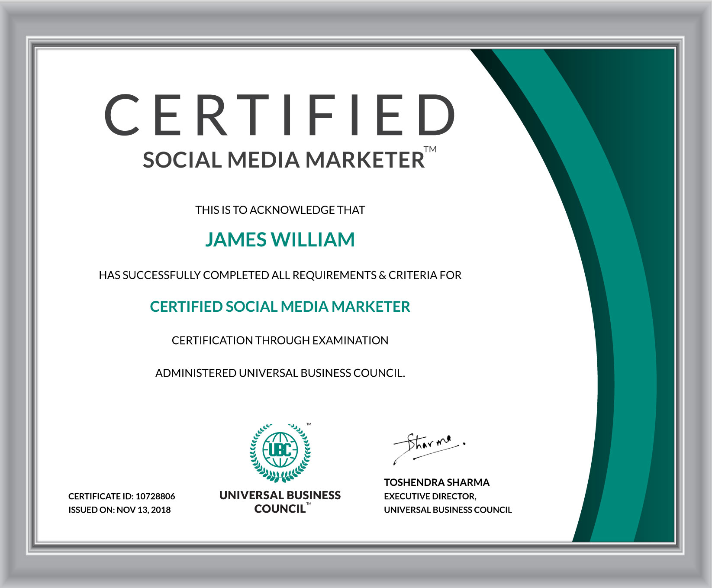Image resolution: width=712 pixels, height=588 pixels.
Task: Click 'ISSUED ON: NOV 13, 2018' text
Action: (119, 510)
